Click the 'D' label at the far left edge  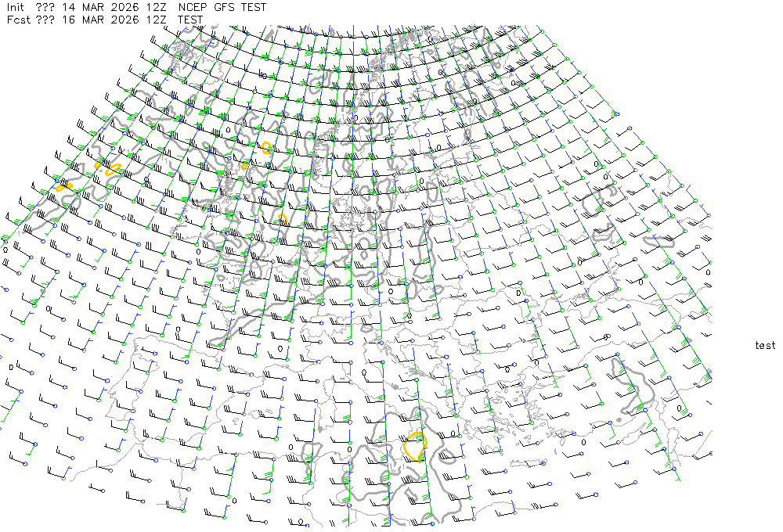point(10,366)
